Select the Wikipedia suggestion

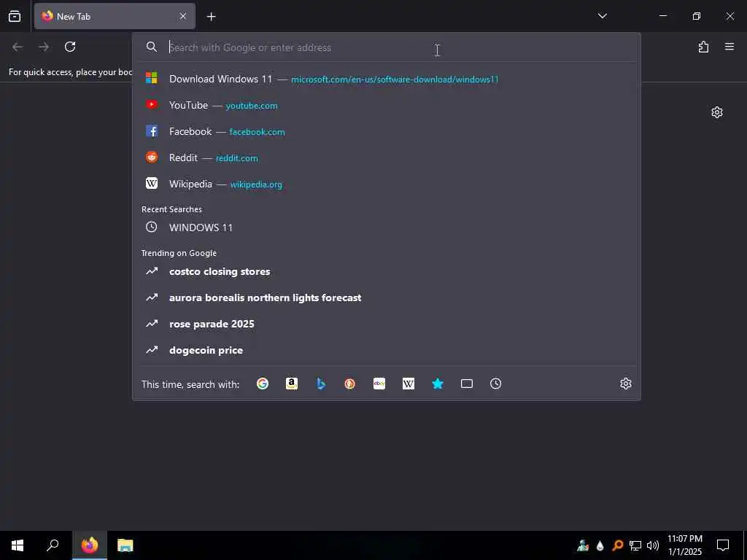pos(387,184)
